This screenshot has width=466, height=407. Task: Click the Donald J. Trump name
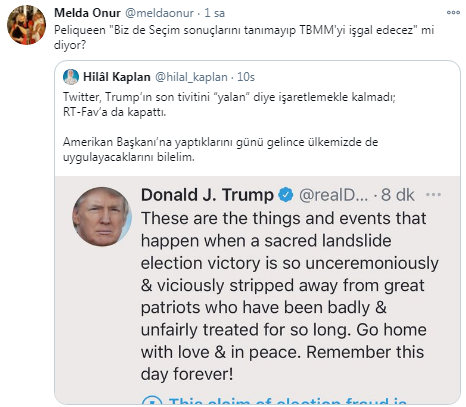point(207,195)
